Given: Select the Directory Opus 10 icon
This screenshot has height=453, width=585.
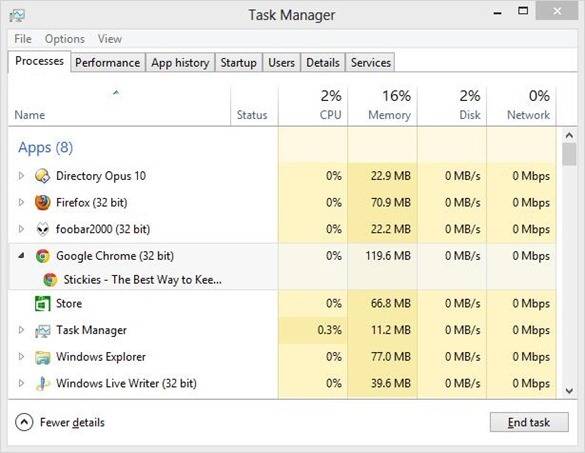Looking at the screenshot, I should pos(43,176).
